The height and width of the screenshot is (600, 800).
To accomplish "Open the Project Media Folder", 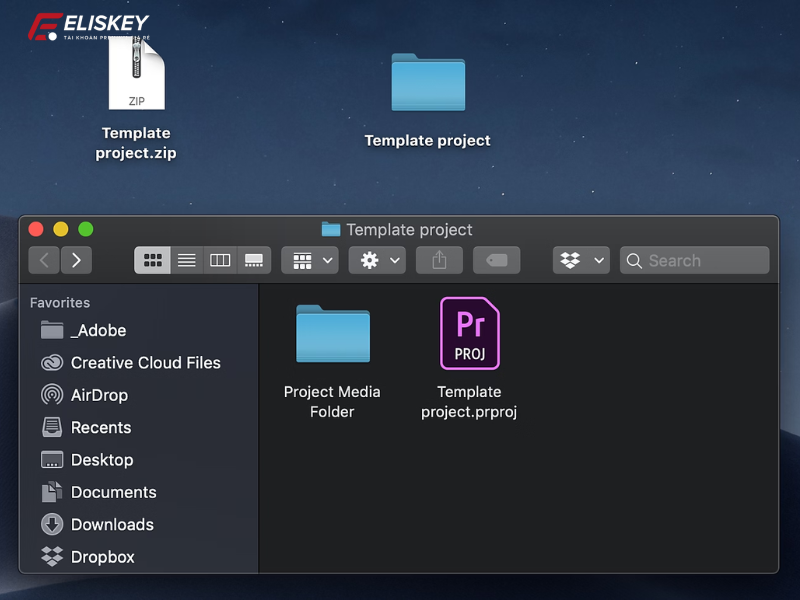I will pos(332,334).
